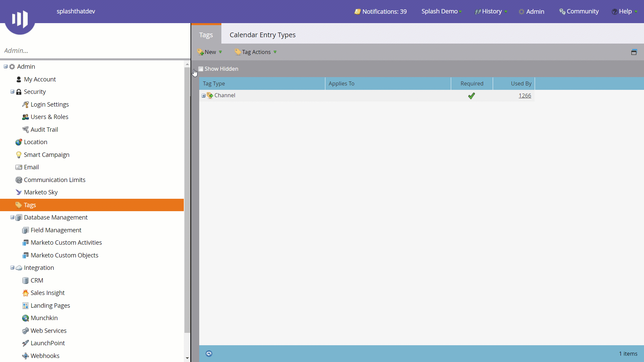This screenshot has width=644, height=362.
Task: Click the Users & Roles people icon
Action: point(25,117)
